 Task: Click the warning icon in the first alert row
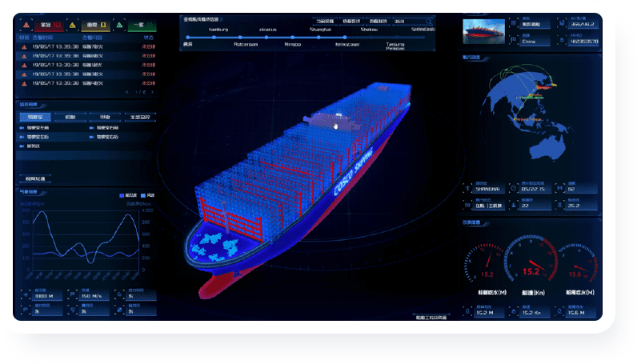click(24, 47)
